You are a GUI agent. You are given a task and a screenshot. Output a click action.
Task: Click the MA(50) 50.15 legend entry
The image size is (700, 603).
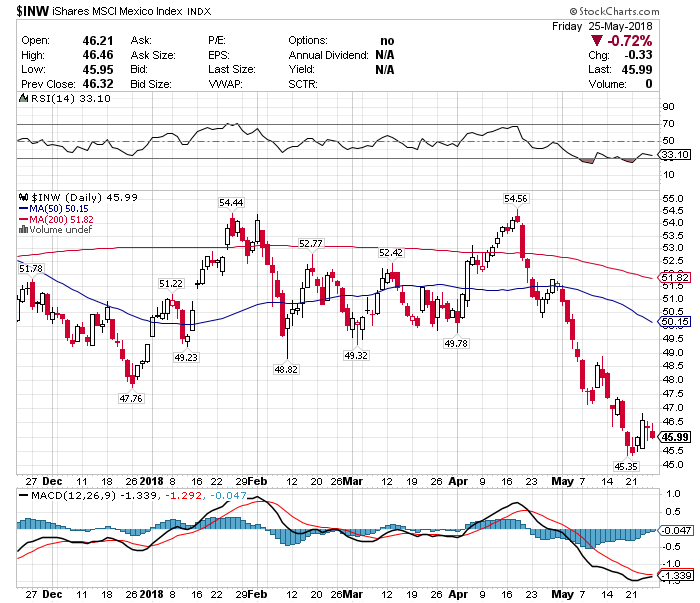54,208
